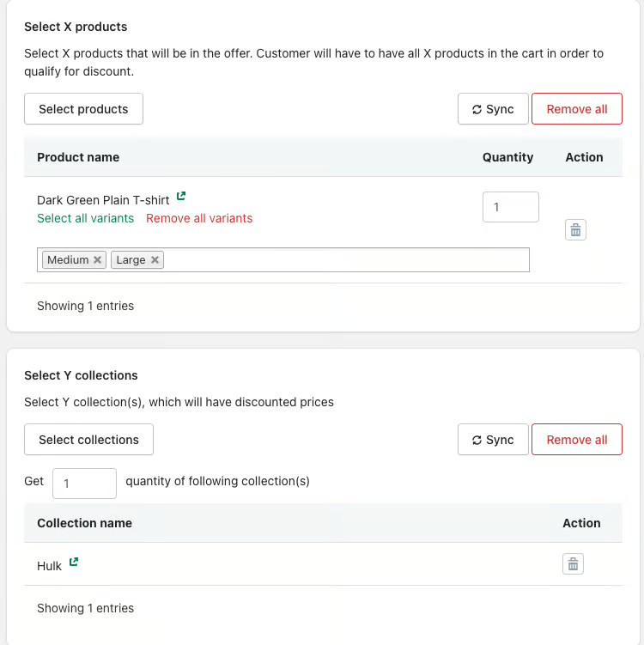Click the Hulk collection name

[x=50, y=566]
